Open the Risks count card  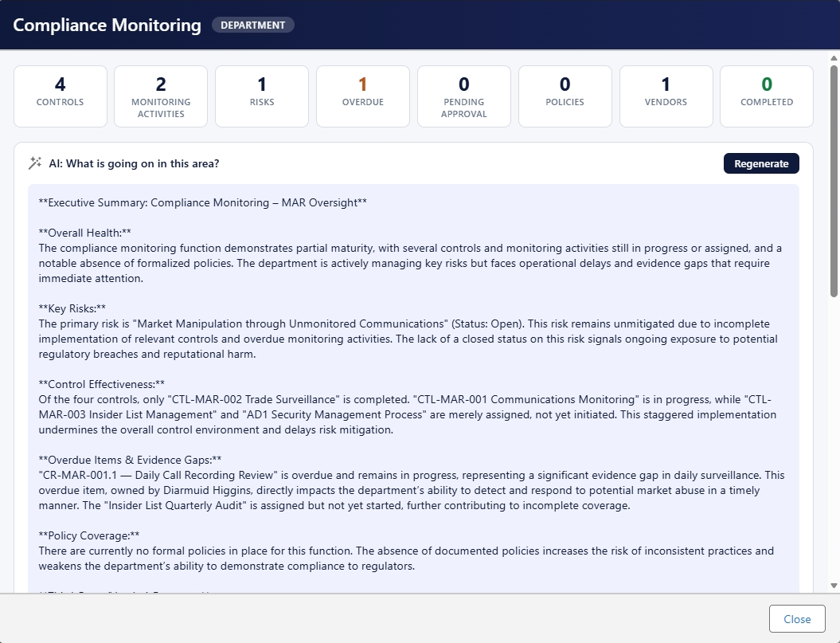262,96
